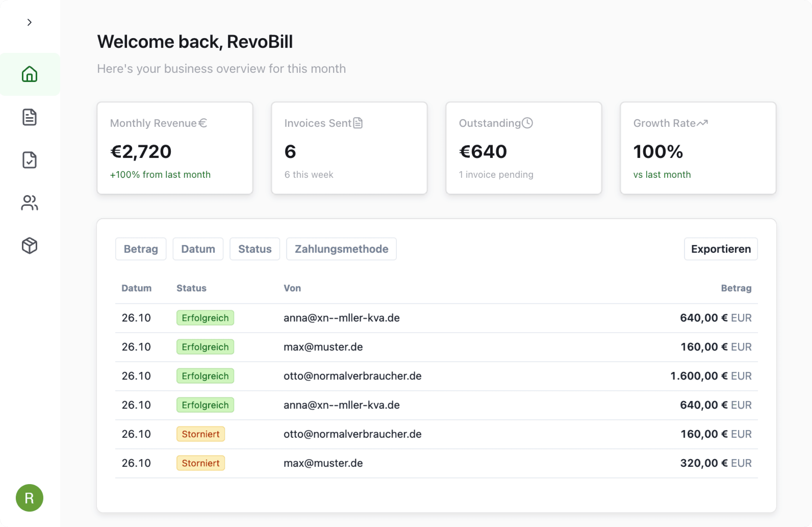Viewport: 812px width, 527px height.
Task: Click the Erfolgreich badge in max@muster.de row
Action: pyautogui.click(x=205, y=347)
